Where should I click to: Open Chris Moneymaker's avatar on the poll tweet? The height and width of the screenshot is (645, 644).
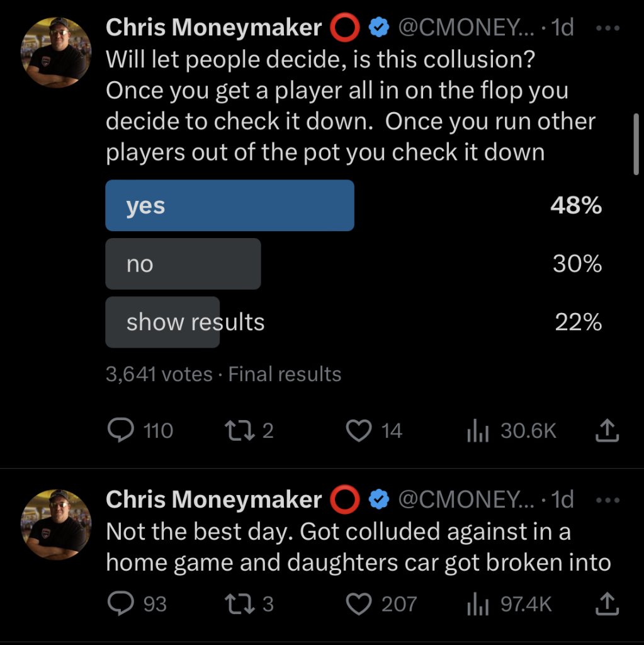click(x=55, y=53)
